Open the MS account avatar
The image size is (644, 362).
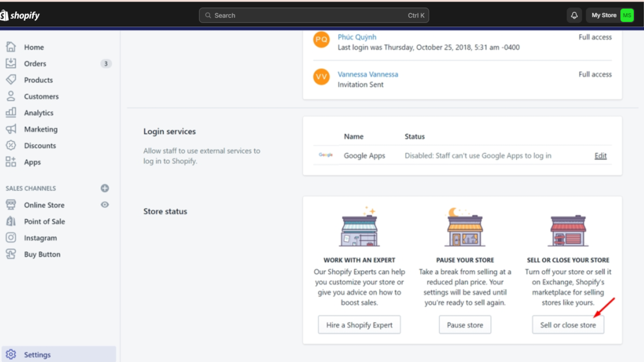pyautogui.click(x=627, y=15)
